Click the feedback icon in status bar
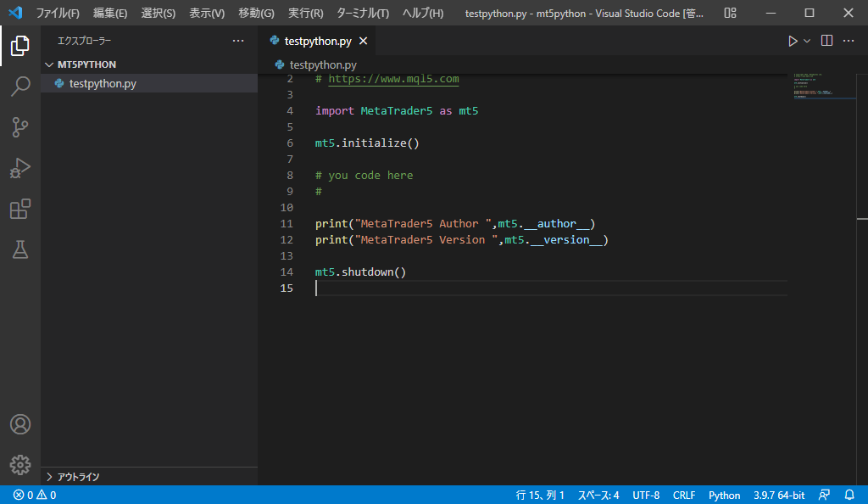Screen dimensions: 868x504 824,496
